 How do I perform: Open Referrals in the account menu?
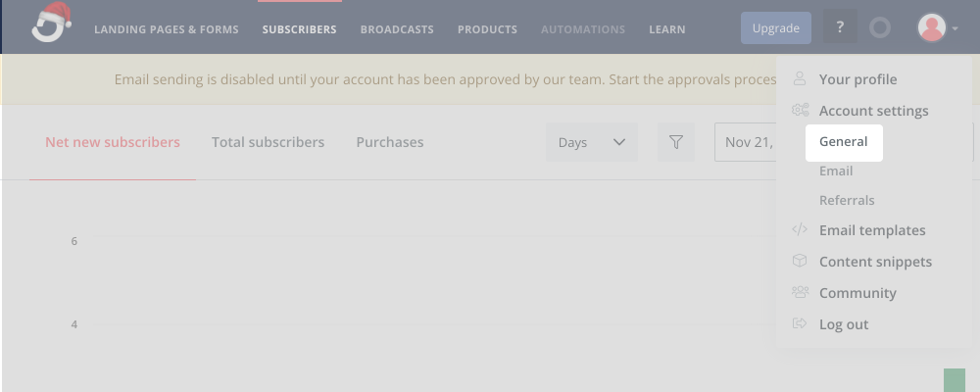[847, 200]
